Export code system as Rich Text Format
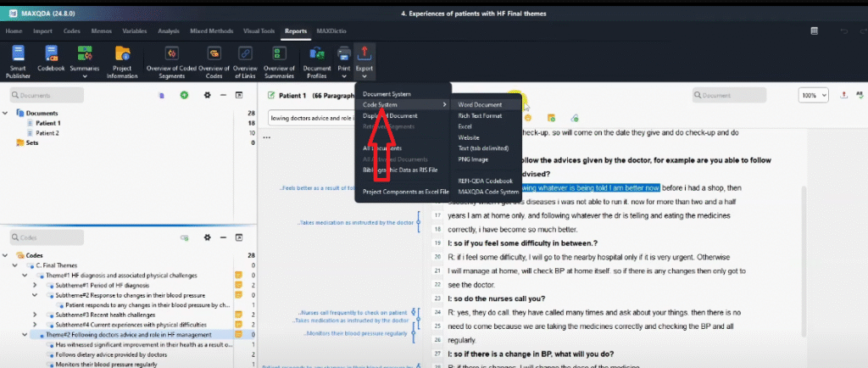This screenshot has width=868, height=368. point(480,115)
